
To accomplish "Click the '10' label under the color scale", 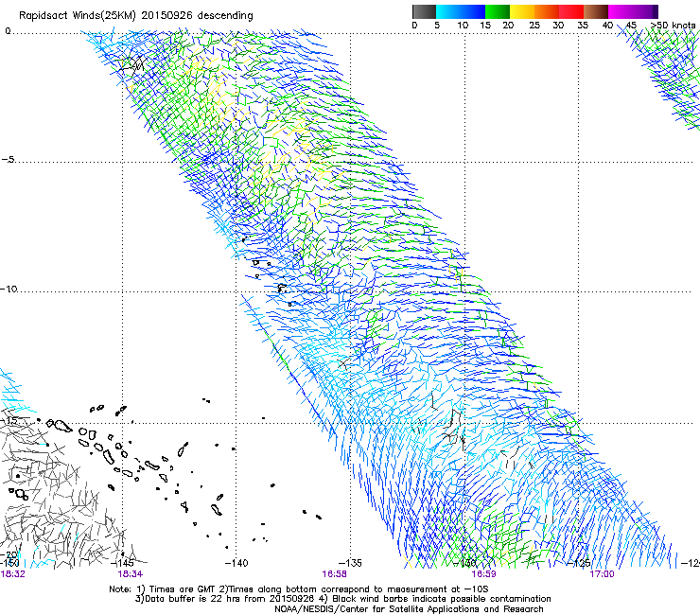I will click(463, 26).
